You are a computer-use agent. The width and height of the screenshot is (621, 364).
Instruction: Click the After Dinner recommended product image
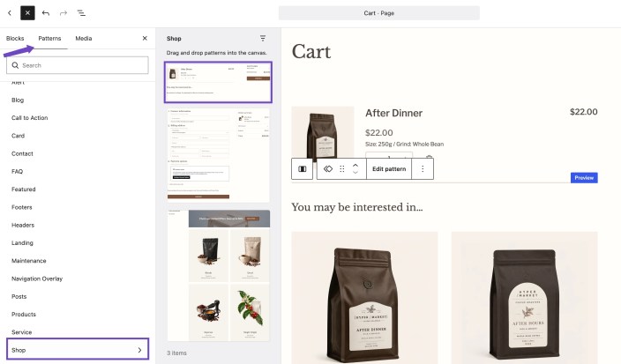(365, 298)
